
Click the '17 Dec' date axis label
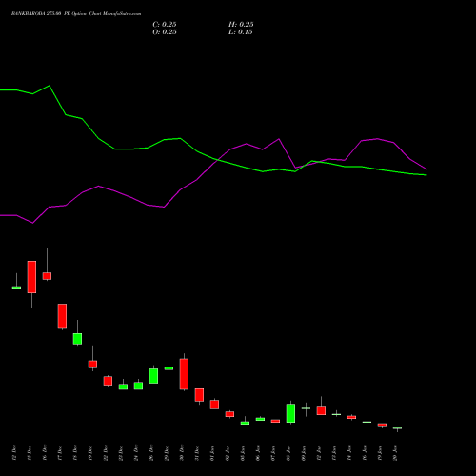tap(60, 453)
